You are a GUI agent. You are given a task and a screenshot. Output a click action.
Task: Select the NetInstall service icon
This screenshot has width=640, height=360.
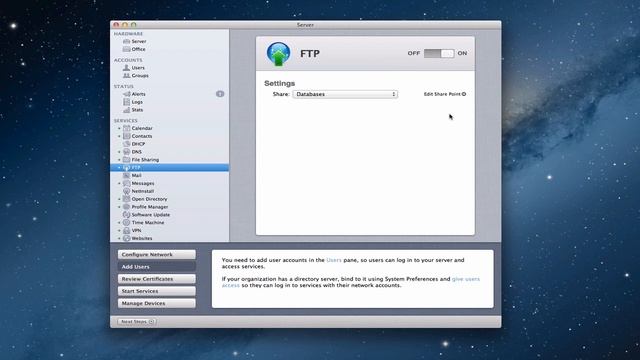[127, 191]
